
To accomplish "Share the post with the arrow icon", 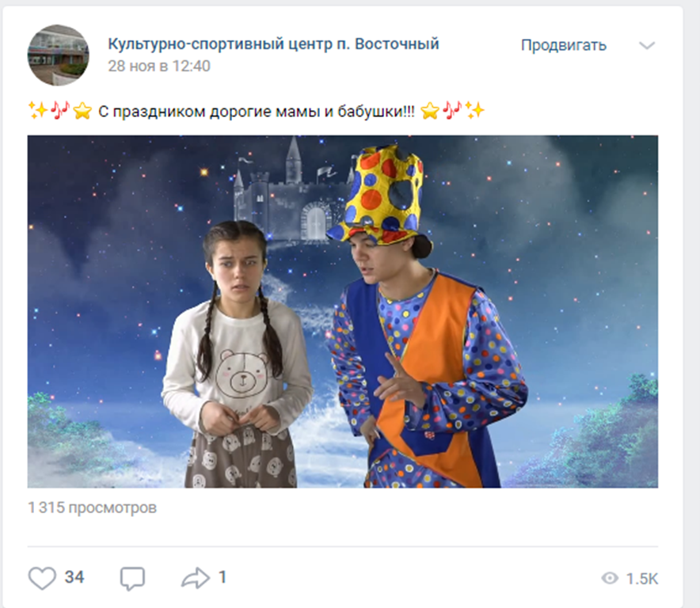I will point(196,578).
